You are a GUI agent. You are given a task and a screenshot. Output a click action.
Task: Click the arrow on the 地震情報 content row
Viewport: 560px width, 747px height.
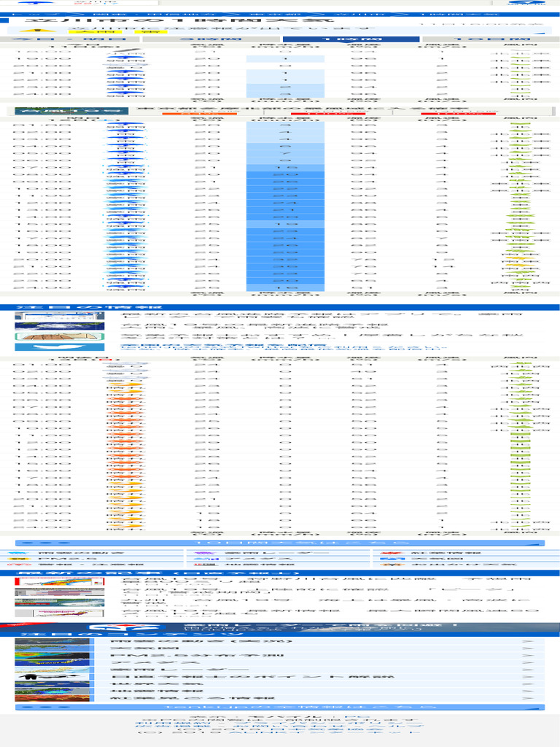tap(527, 692)
